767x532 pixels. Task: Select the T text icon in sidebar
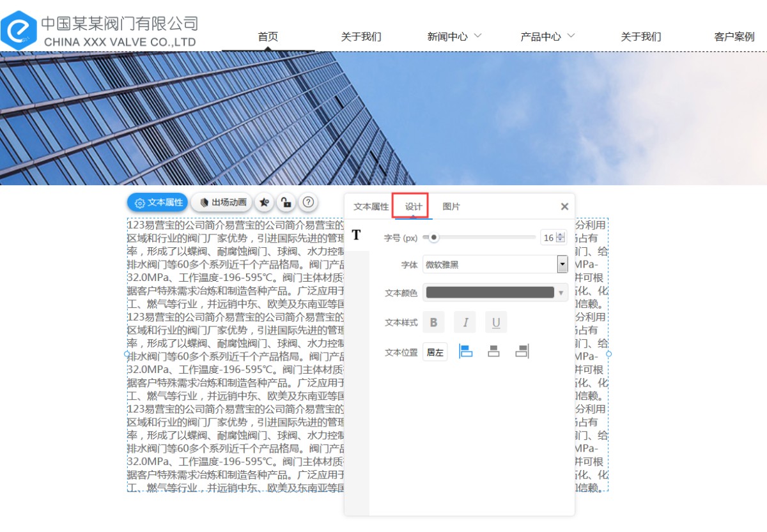pyautogui.click(x=356, y=235)
